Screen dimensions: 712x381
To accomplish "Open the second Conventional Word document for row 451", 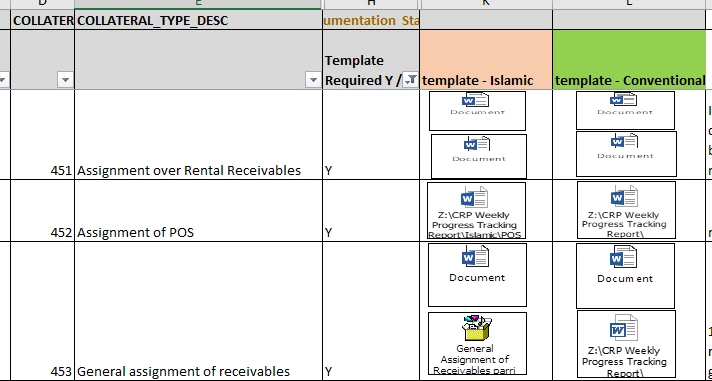I will pyautogui.click(x=626, y=154).
